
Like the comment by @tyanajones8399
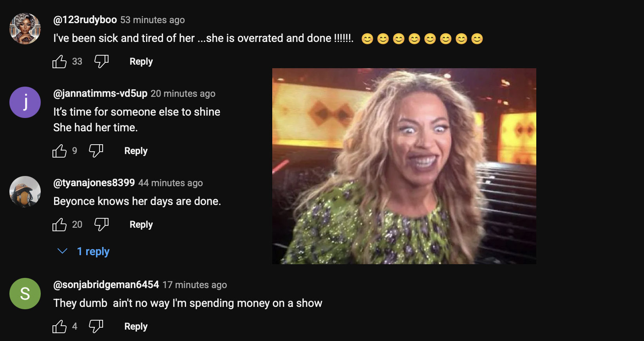(60, 225)
